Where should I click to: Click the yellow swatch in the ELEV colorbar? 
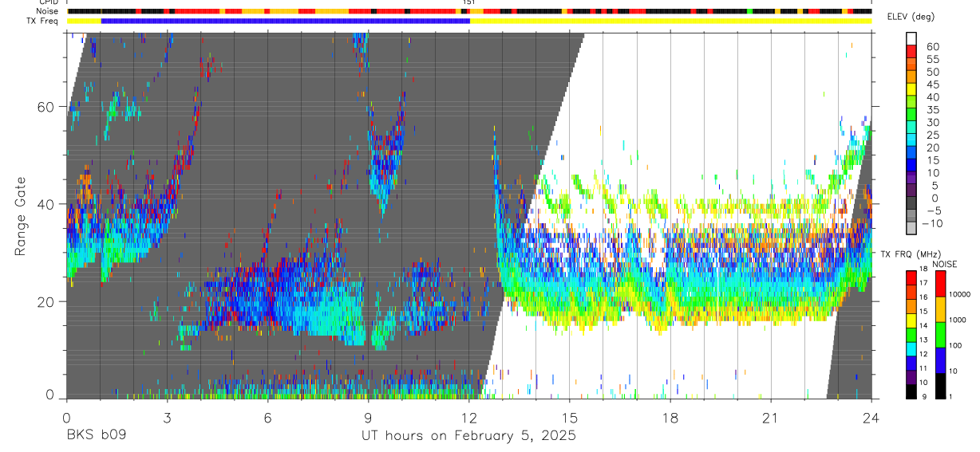(911, 90)
